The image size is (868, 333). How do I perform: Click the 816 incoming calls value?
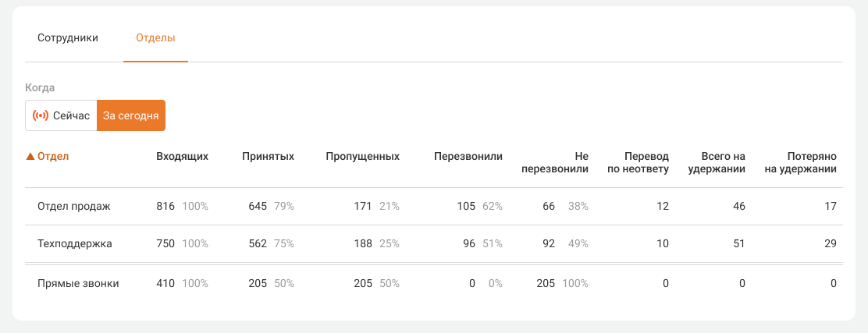[165, 207]
